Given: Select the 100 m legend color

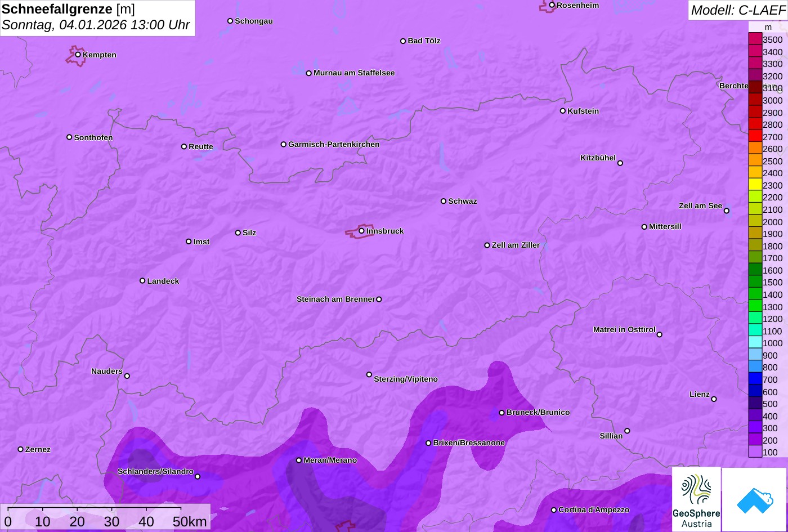Looking at the screenshot, I should coord(755,451).
